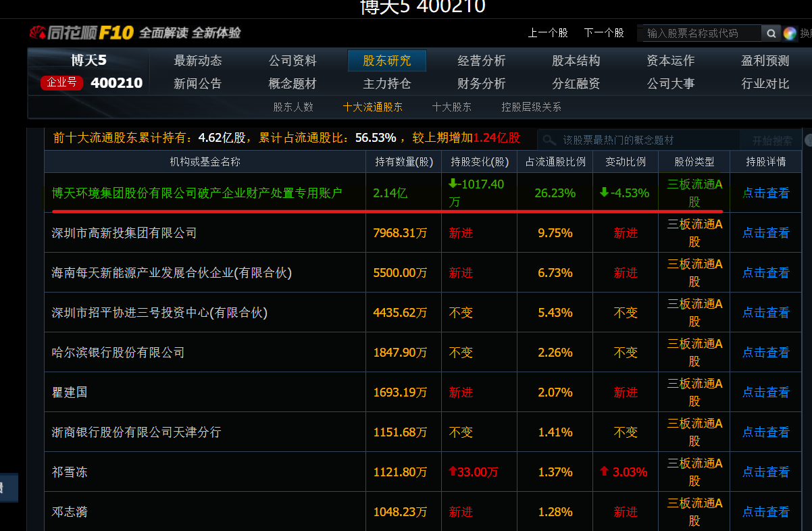Open the 概念题材 tab

[293, 84]
